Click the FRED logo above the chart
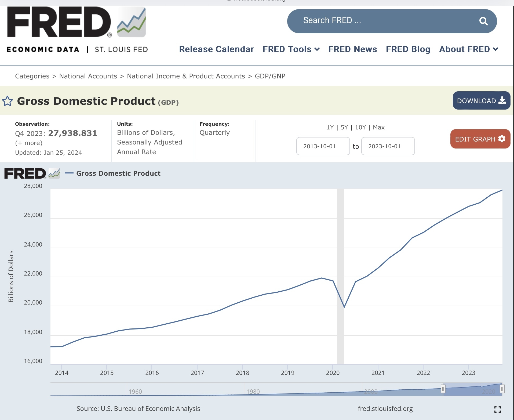The height and width of the screenshot is (420, 514). tap(32, 173)
